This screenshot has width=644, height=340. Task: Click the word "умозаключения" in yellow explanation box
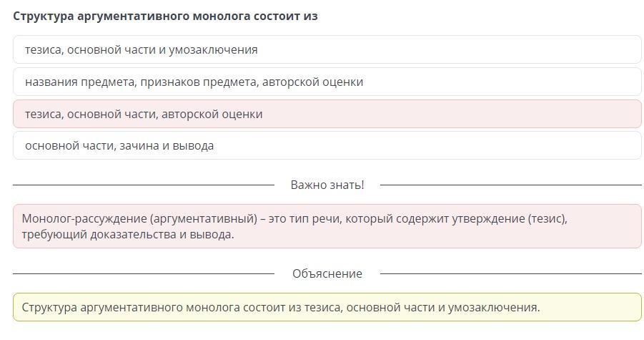493,308
